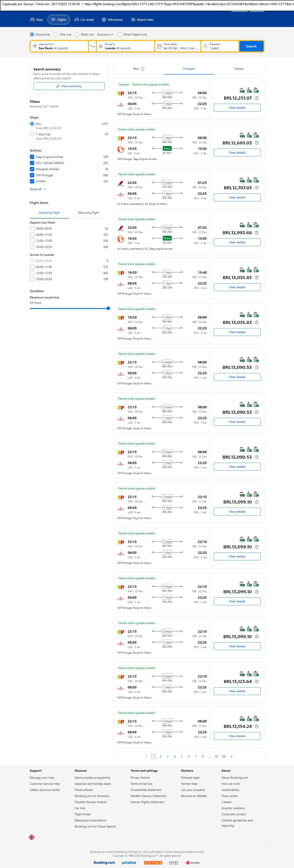Click the maximum travel time slider handle
294x868 pixels.
pos(108,308)
